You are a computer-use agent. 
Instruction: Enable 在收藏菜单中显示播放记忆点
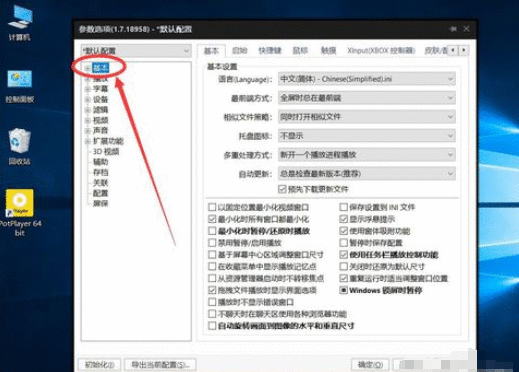pos(212,266)
